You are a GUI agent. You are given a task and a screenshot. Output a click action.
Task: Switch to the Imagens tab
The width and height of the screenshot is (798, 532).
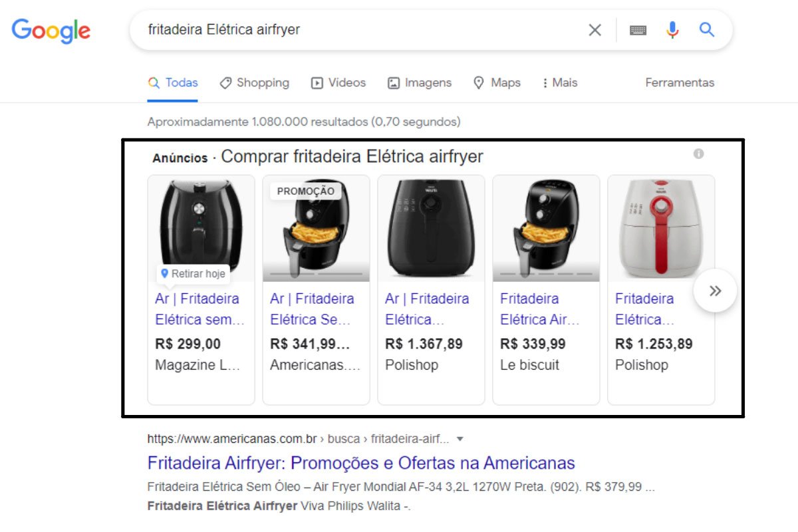(x=420, y=82)
